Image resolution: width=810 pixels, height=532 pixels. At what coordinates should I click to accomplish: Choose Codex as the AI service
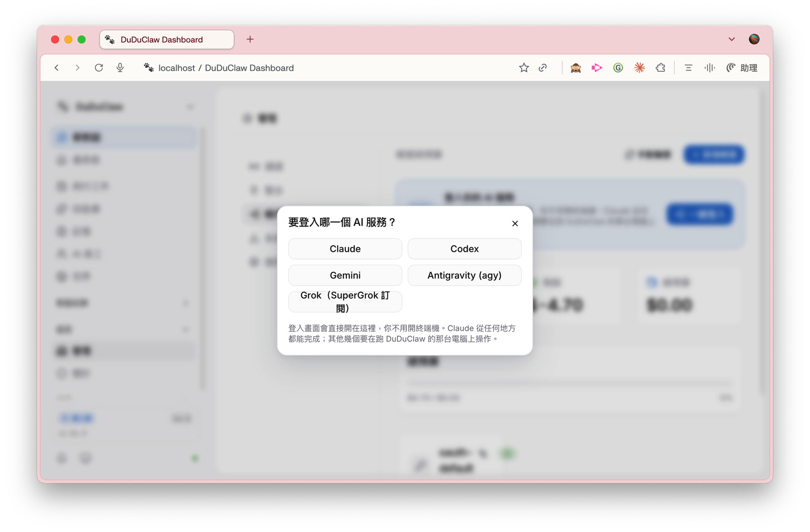(x=464, y=249)
